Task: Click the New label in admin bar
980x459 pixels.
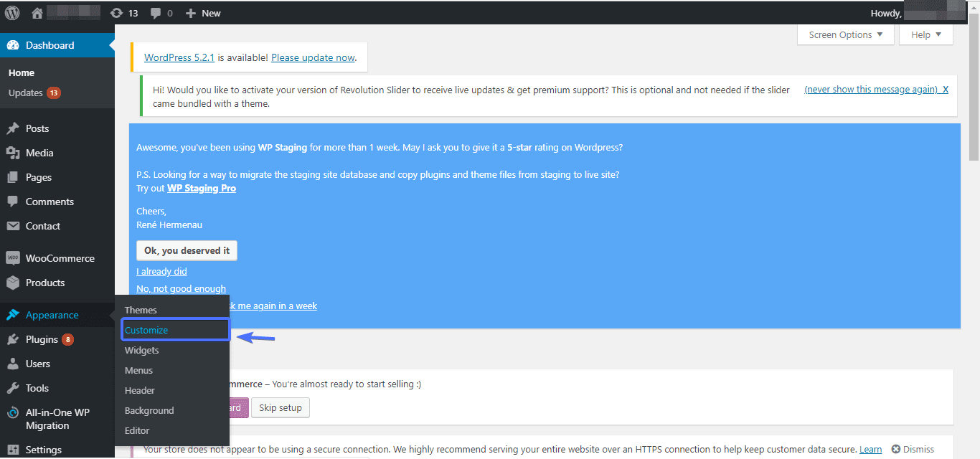Action: coord(211,13)
